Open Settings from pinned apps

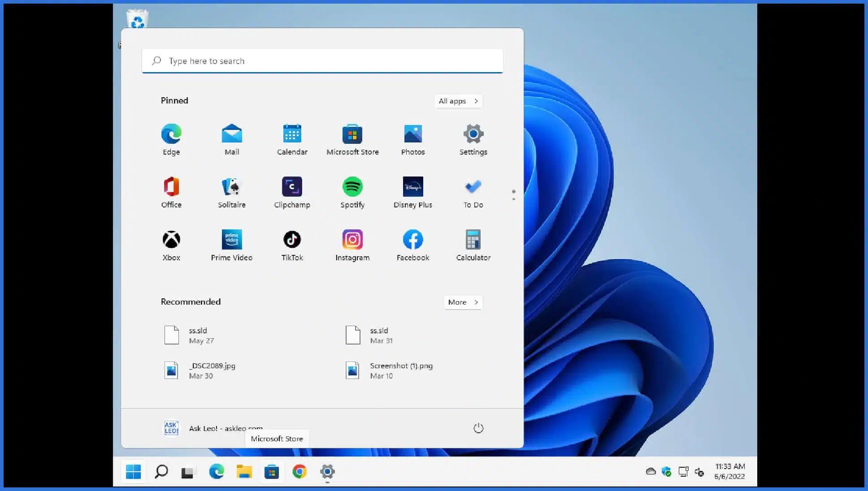pos(473,139)
